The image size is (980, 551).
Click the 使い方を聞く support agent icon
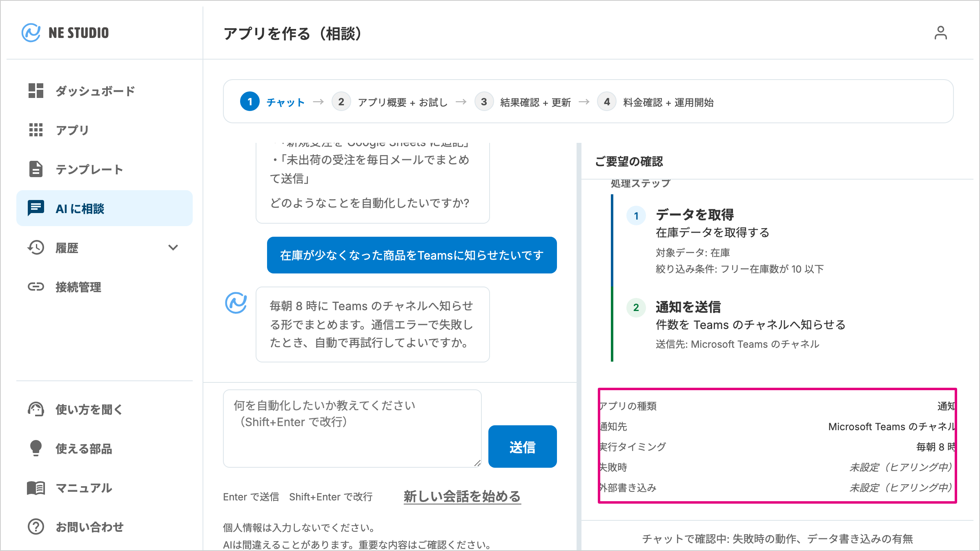click(x=36, y=409)
